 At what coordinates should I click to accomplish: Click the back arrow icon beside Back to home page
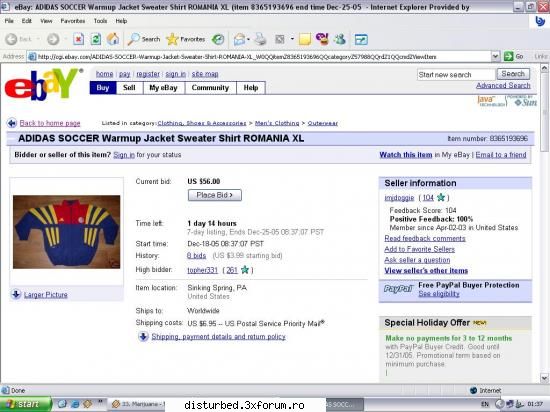click(x=12, y=123)
